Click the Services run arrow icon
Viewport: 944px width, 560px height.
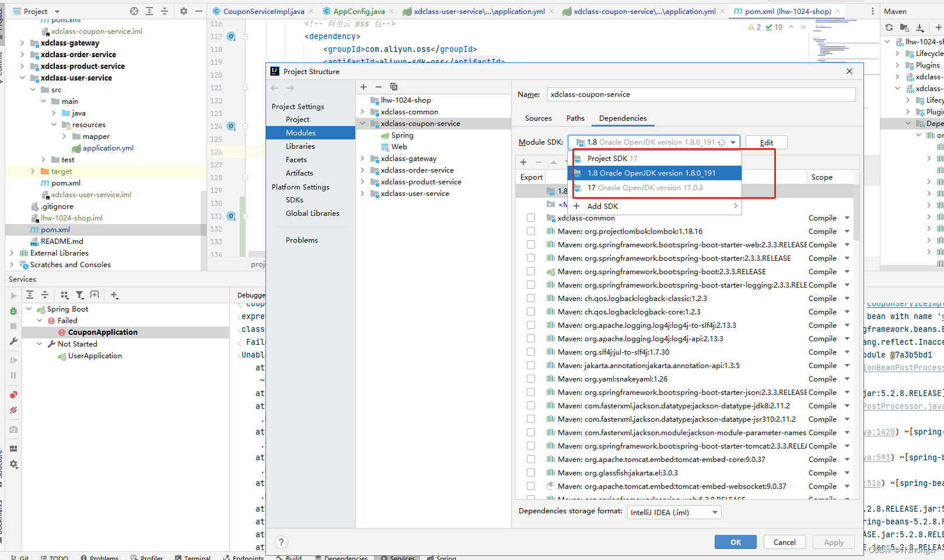[14, 296]
